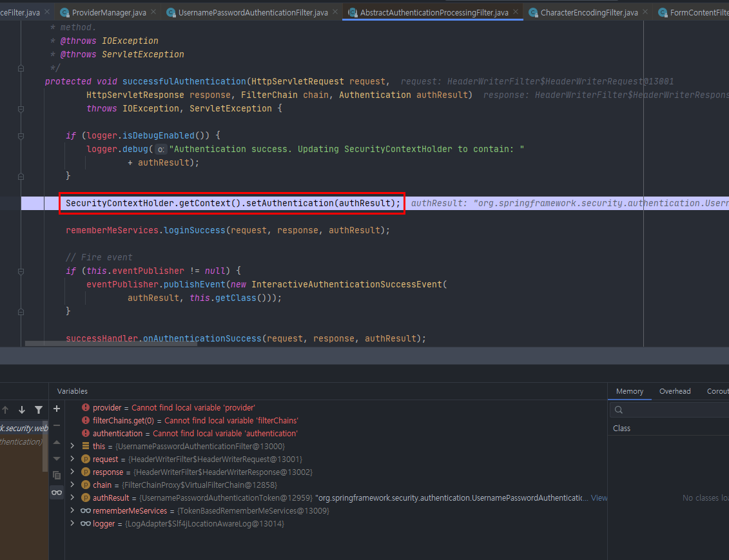Close ProviderManager.java tab
Viewport: 729px width, 560px height.
(x=153, y=12)
